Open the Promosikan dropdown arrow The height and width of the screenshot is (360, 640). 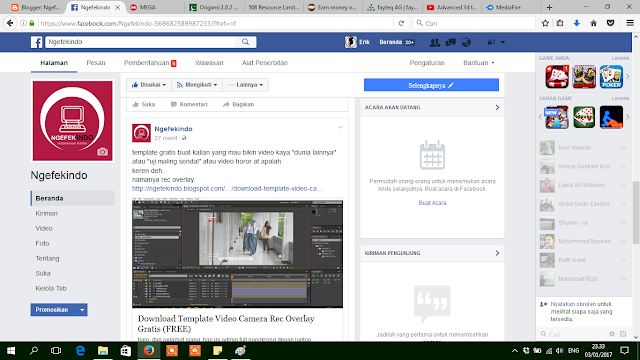tap(82, 310)
